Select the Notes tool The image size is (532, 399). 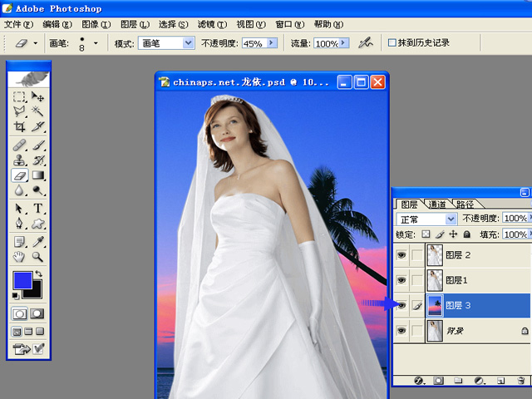pyautogui.click(x=19, y=242)
